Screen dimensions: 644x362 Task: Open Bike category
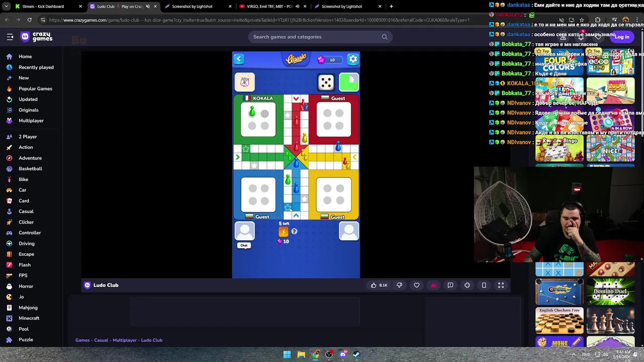23,179
